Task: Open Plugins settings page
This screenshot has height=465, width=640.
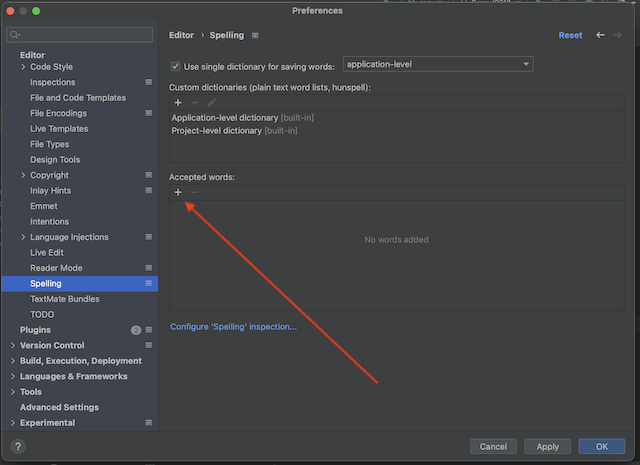Action: [35, 330]
